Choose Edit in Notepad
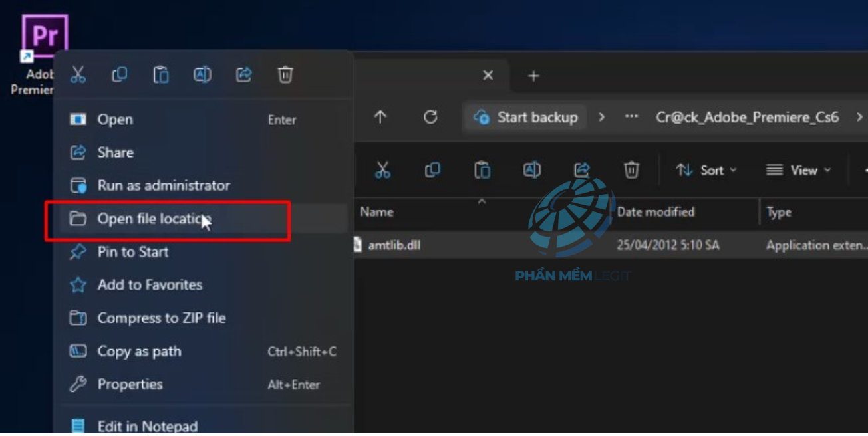 coord(204,426)
